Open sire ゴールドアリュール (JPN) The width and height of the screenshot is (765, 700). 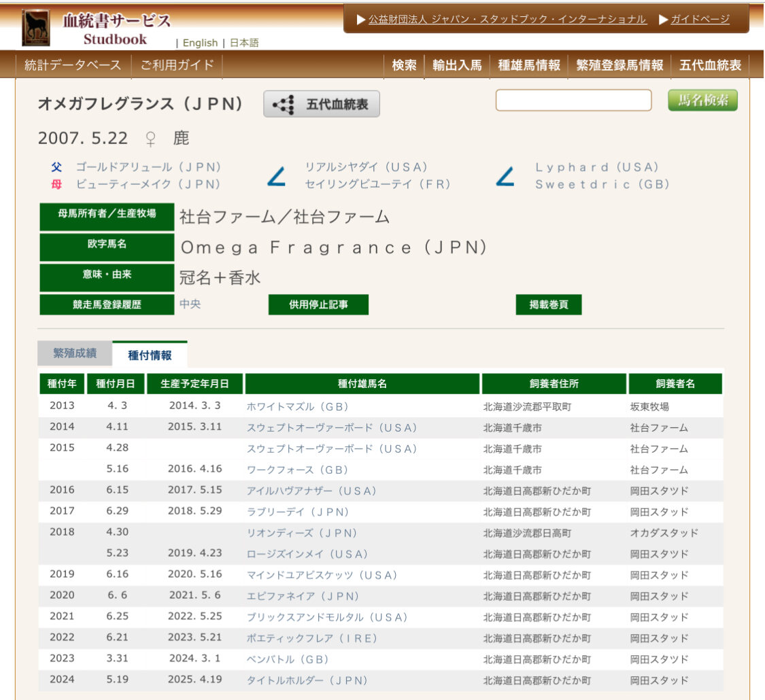[148, 167]
